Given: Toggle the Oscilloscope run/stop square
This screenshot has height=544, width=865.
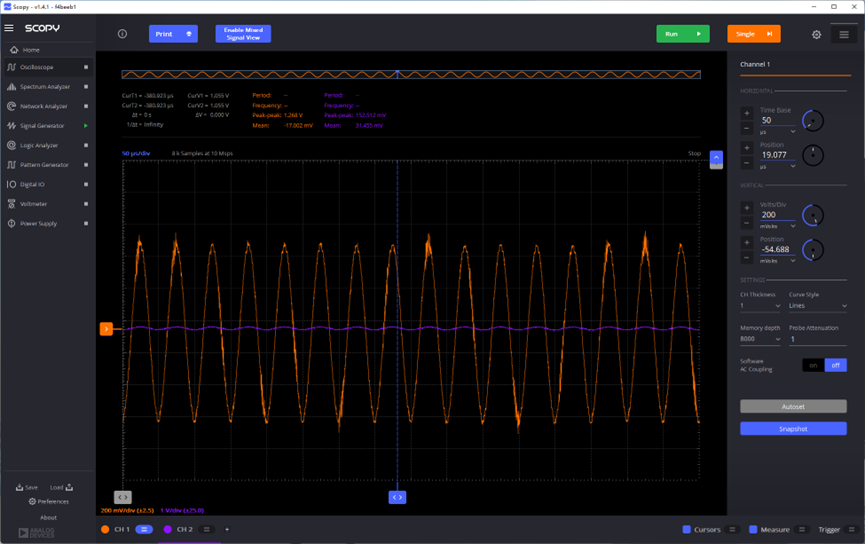Looking at the screenshot, I should click(x=86, y=67).
